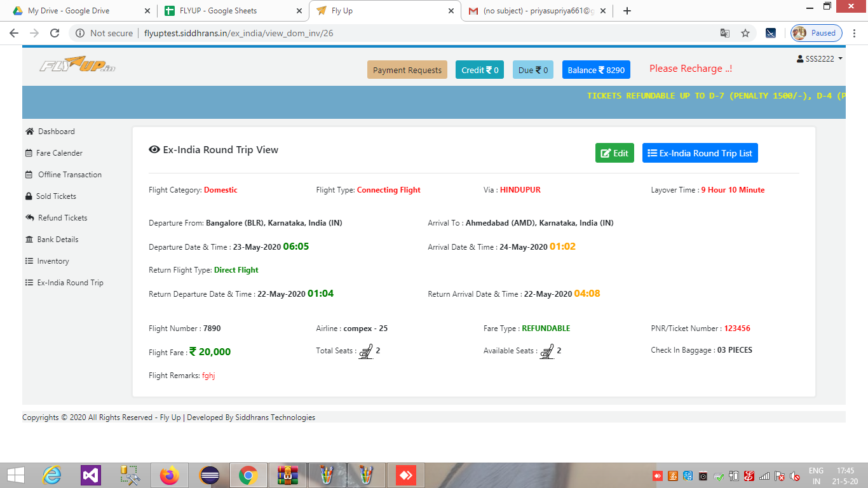Click the Fly Up logo
The height and width of the screenshot is (488, 868).
click(x=78, y=65)
